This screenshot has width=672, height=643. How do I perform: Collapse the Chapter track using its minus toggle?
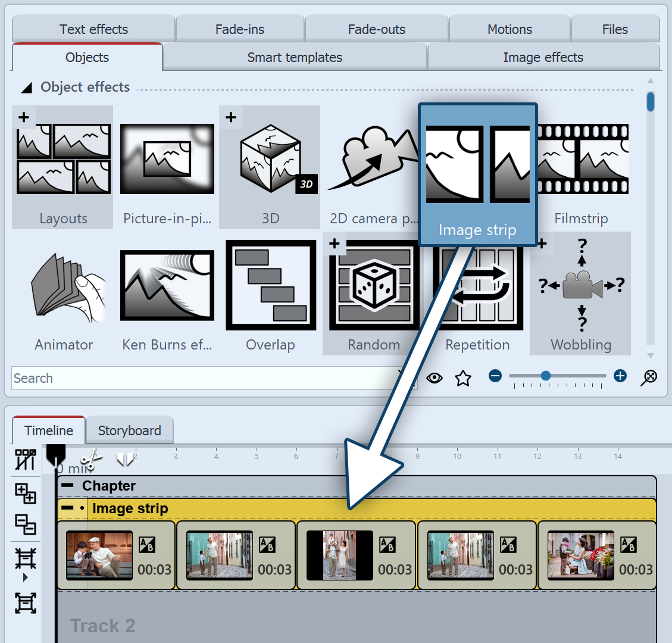67,485
